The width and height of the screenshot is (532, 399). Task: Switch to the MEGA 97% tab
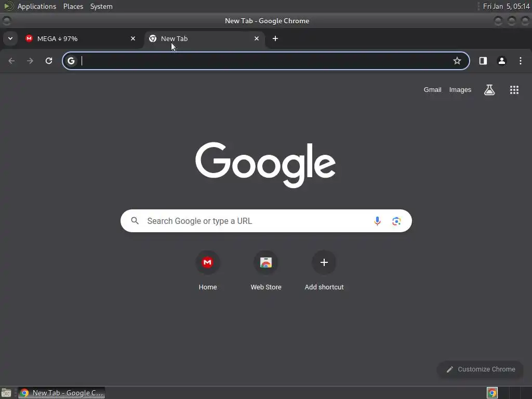pyautogui.click(x=81, y=38)
